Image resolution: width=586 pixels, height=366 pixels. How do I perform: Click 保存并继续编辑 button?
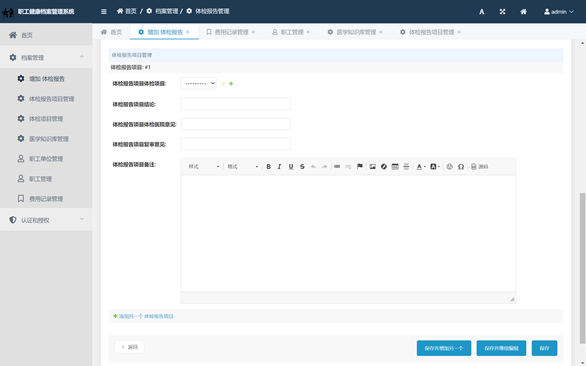tap(501, 348)
